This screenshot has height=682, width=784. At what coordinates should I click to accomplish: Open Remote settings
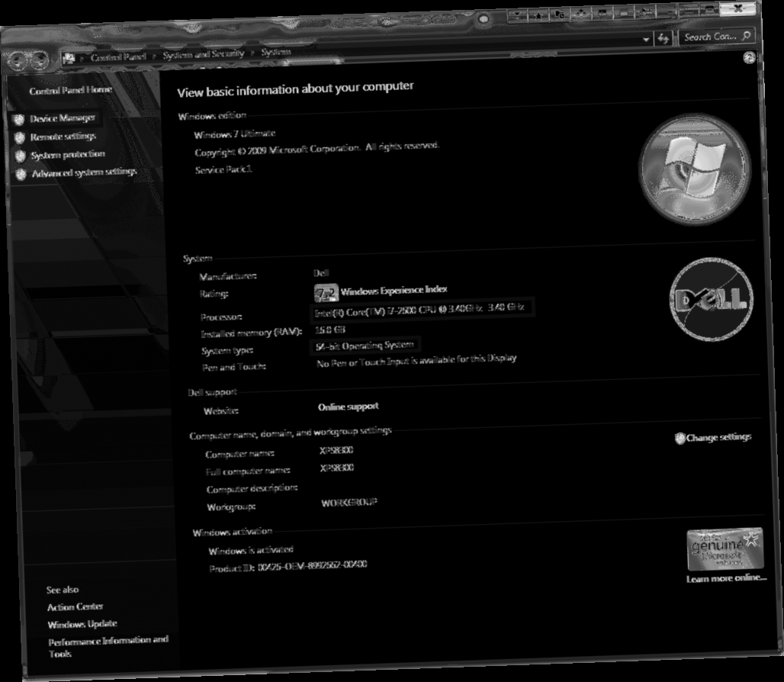click(x=63, y=137)
